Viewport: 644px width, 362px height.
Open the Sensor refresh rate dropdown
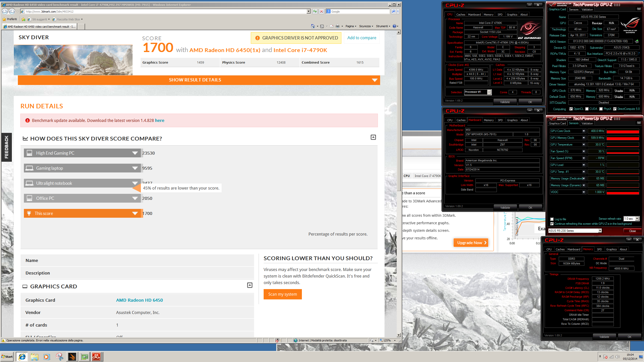(x=637, y=219)
